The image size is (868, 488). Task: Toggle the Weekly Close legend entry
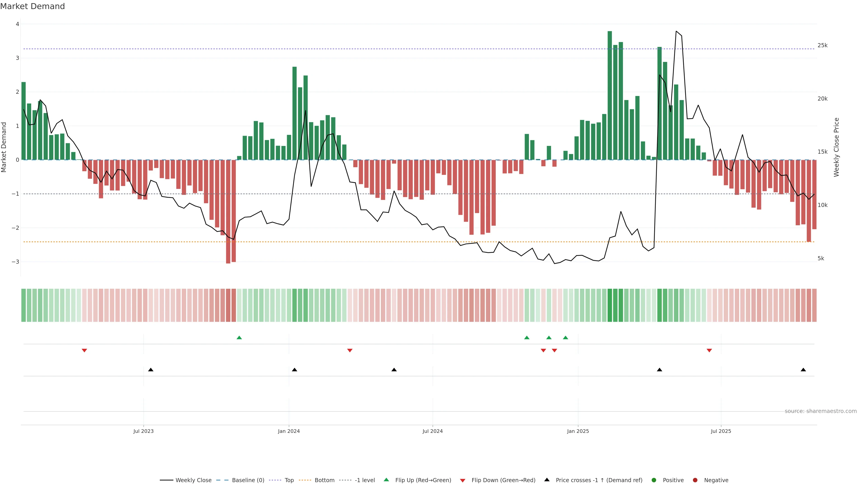(x=193, y=480)
